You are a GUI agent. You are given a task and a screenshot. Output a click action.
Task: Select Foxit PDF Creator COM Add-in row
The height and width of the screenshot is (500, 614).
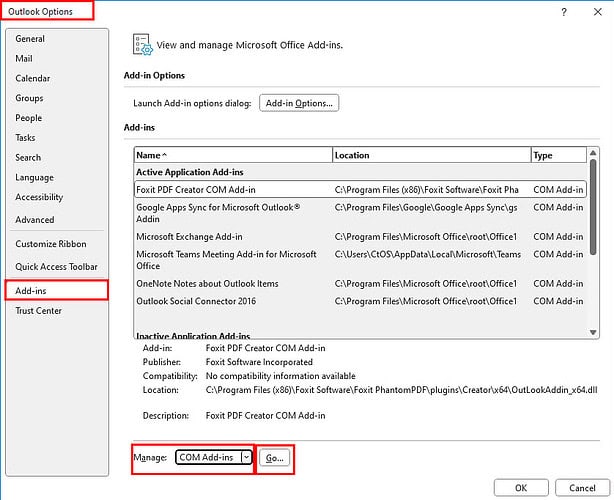(360, 190)
